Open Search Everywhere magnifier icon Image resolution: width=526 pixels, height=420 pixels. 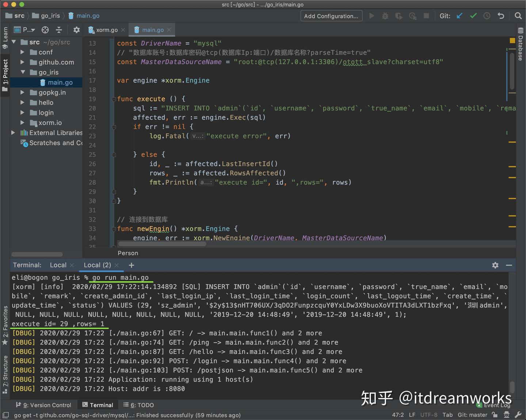(x=518, y=16)
